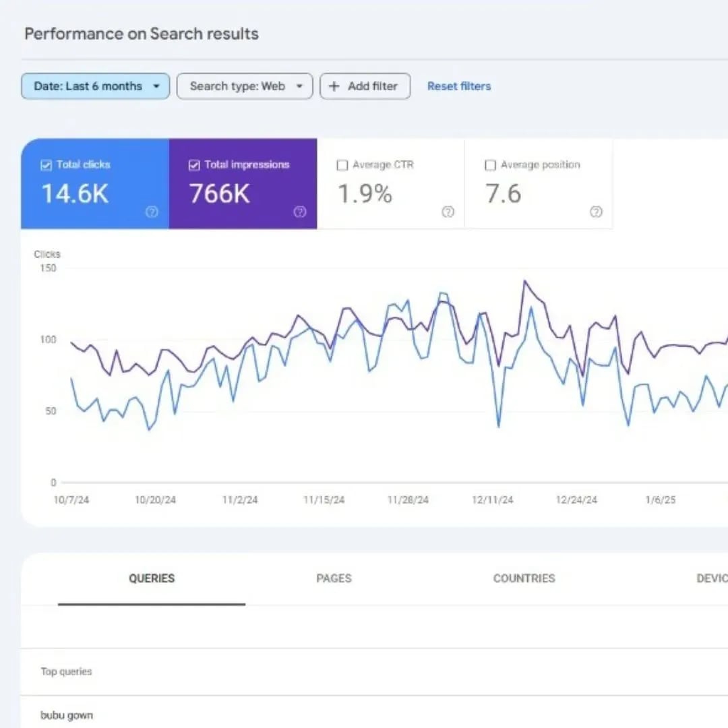This screenshot has height=728, width=728.
Task: Expand the Date filter chevron arrow
Action: point(156,86)
